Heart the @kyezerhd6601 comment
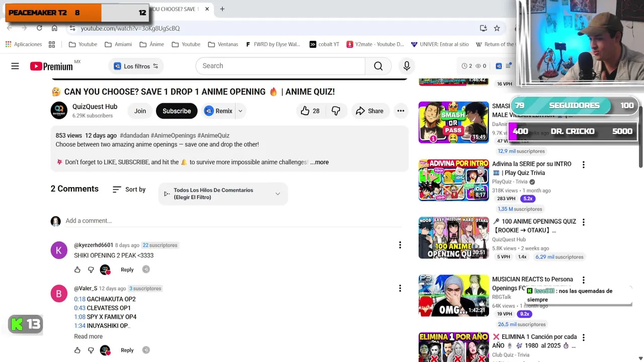The image size is (644, 362). pyautogui.click(x=105, y=269)
